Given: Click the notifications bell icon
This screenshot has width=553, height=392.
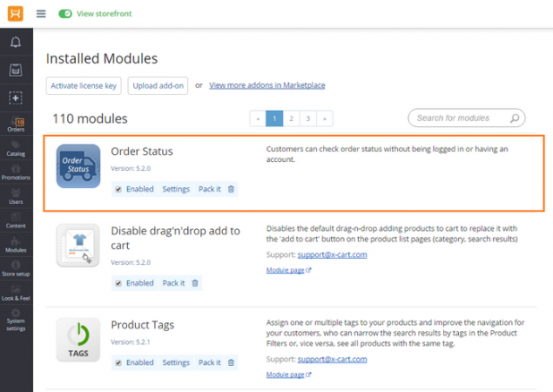Looking at the screenshot, I should [x=16, y=42].
